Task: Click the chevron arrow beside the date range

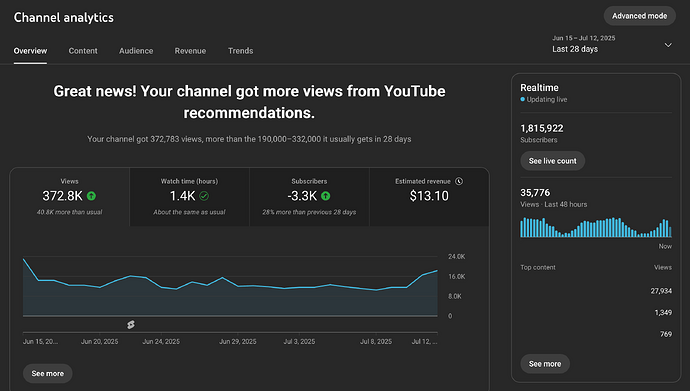Action: pos(668,45)
